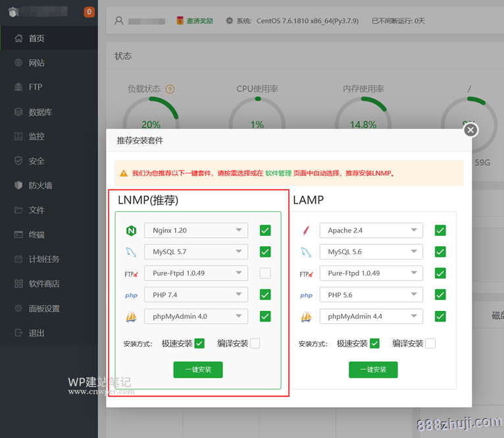504x438 pixels.
Task: Open the 网站 website sidebar item
Action: (49, 63)
